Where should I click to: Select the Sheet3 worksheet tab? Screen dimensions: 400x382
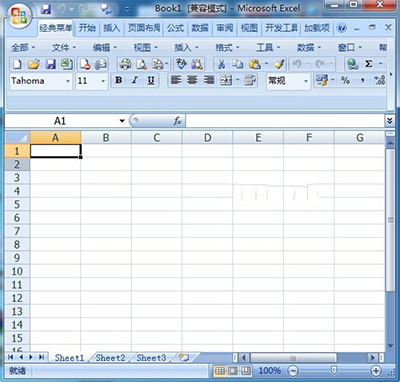click(x=151, y=358)
